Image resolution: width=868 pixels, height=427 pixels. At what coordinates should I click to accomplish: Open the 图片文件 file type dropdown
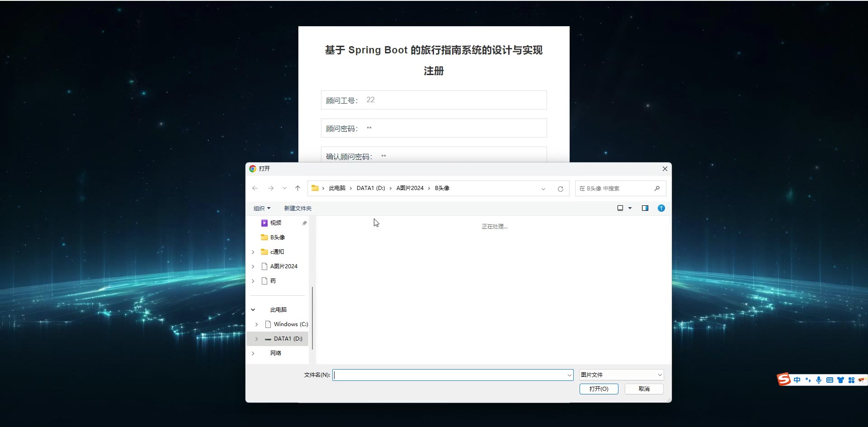tap(622, 375)
